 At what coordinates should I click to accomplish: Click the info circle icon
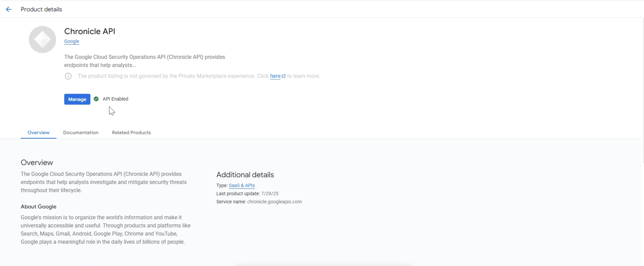pyautogui.click(x=68, y=76)
